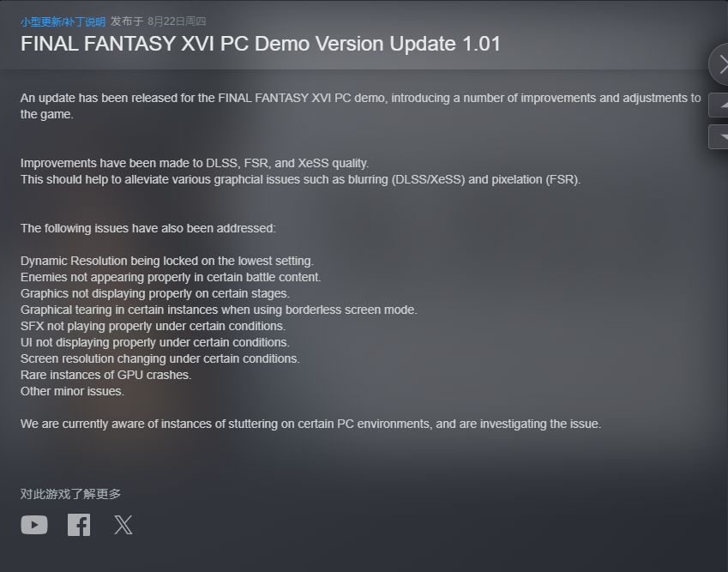Go to previous announcement using up arrow
This screenshot has height=572, width=728.
[719, 105]
